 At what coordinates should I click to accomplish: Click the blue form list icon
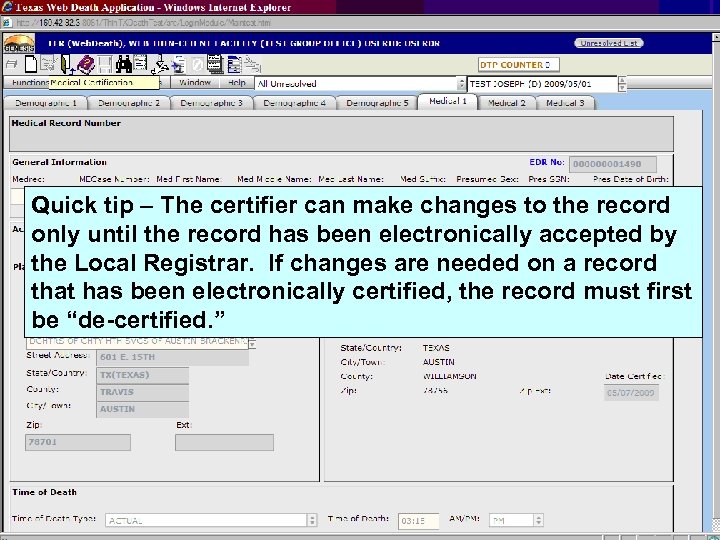(x=234, y=65)
